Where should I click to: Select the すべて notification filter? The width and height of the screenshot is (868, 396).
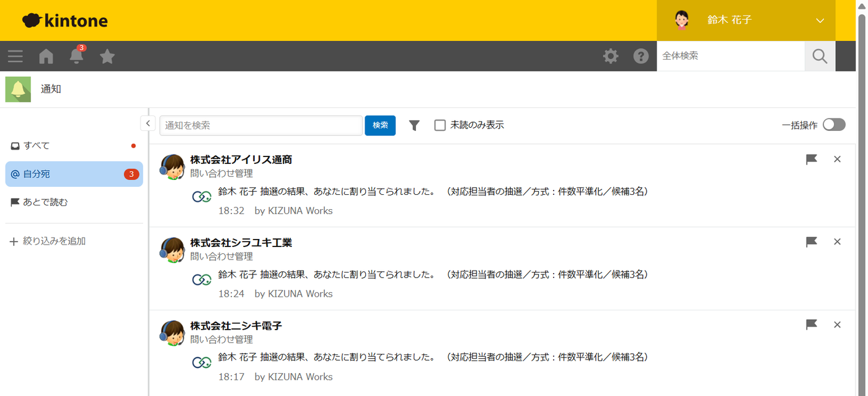74,146
